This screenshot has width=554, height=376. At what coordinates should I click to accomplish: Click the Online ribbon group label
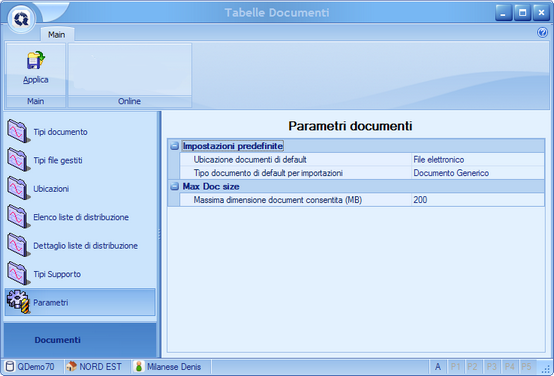point(130,101)
